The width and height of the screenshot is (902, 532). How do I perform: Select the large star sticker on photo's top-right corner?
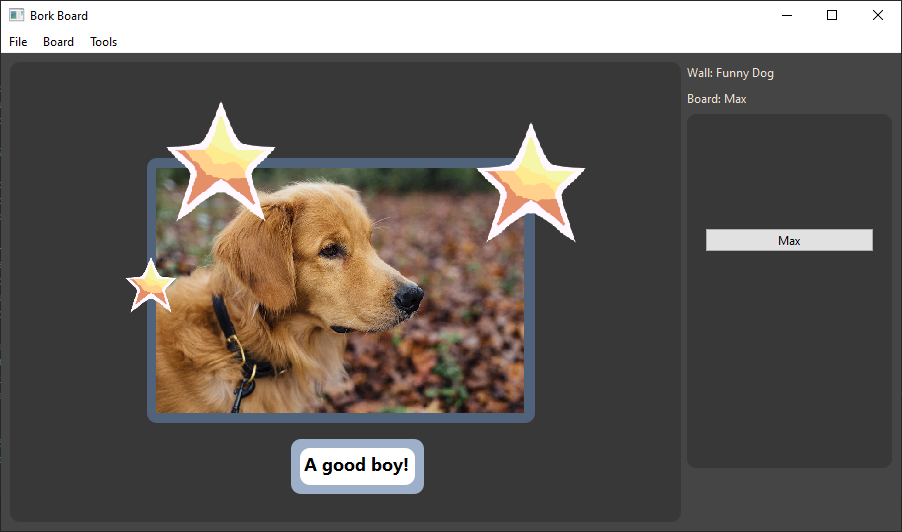tap(531, 183)
